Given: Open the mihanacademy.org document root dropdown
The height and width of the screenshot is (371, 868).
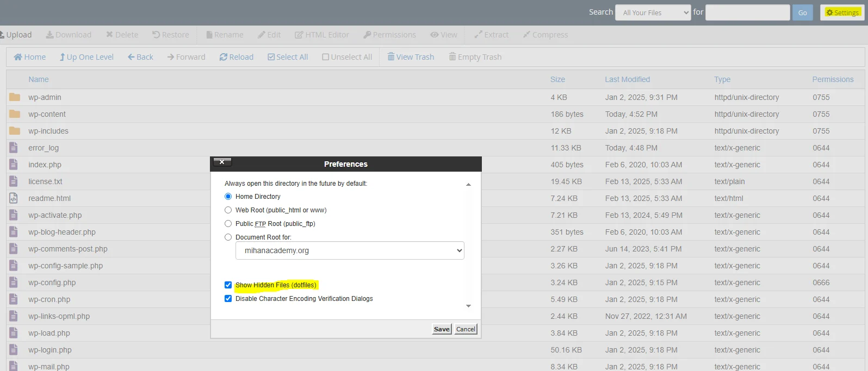Looking at the screenshot, I should pyautogui.click(x=350, y=250).
